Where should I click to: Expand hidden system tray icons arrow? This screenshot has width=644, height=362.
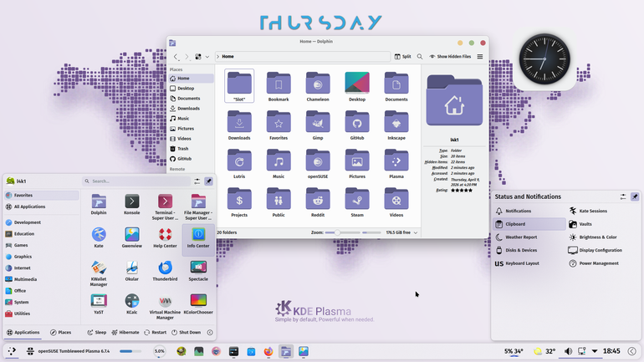[x=595, y=351]
